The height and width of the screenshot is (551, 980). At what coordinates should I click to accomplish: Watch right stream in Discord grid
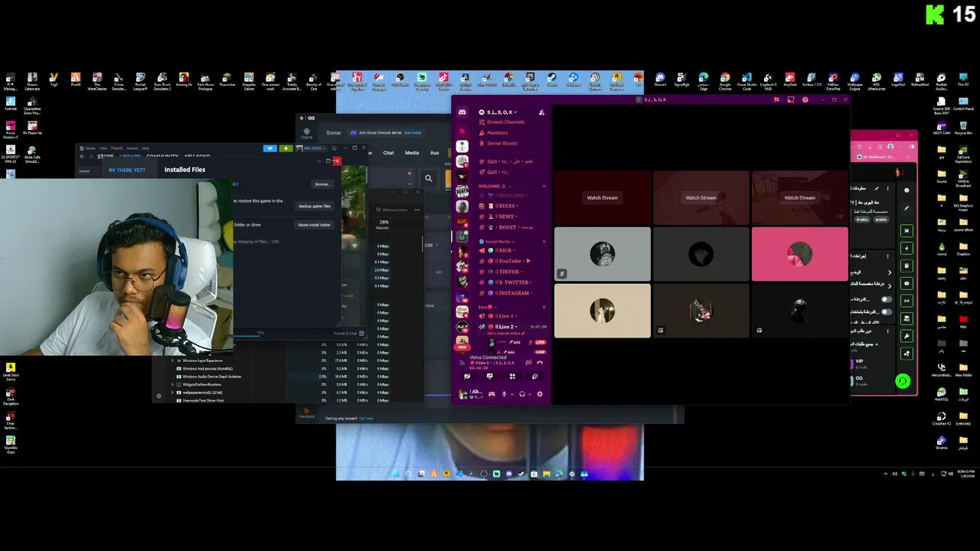799,197
